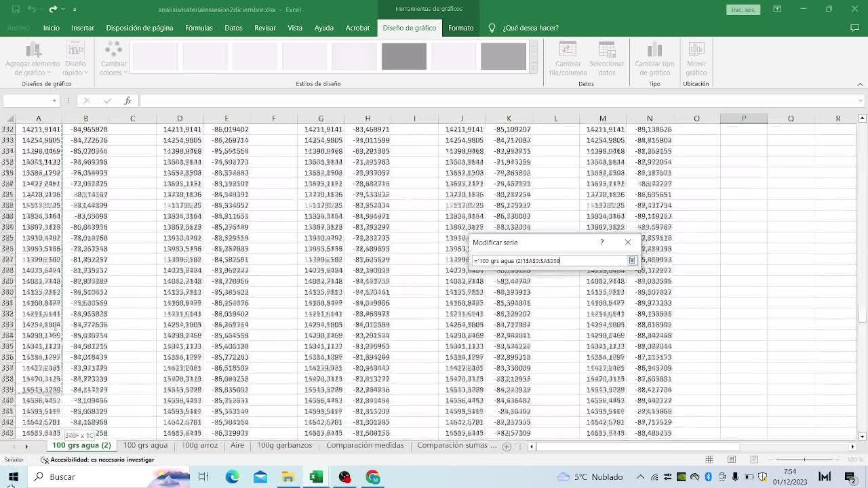Expand the Name Box dropdown

point(54,101)
